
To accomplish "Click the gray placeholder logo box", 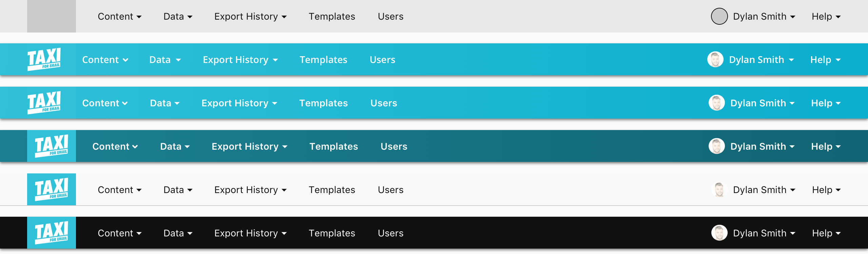I will pos(52,16).
